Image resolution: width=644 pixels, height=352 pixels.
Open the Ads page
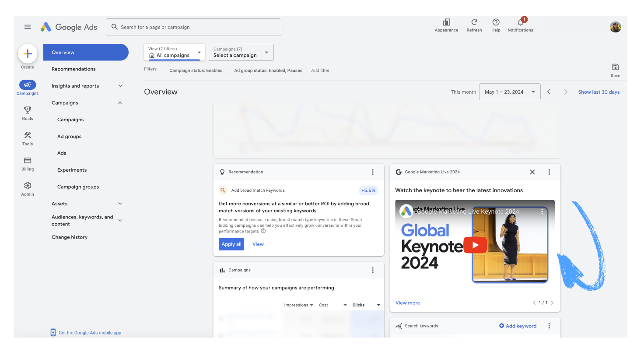[x=62, y=153]
